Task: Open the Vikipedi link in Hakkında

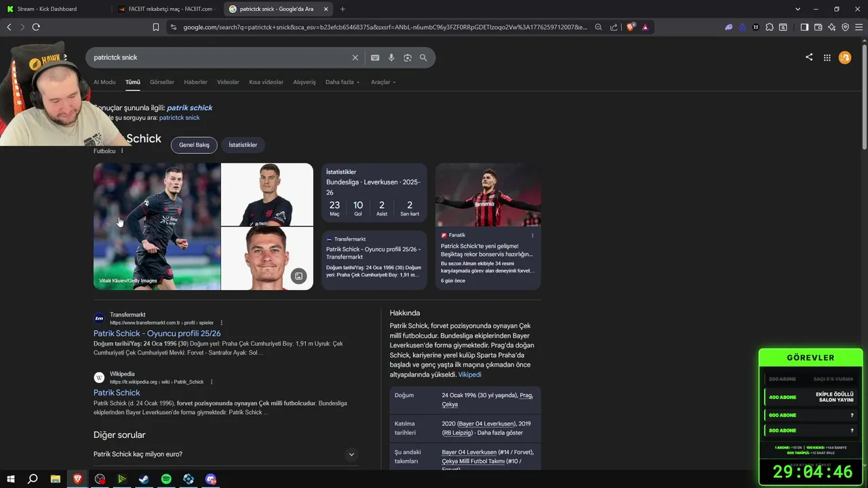Action: tap(470, 374)
